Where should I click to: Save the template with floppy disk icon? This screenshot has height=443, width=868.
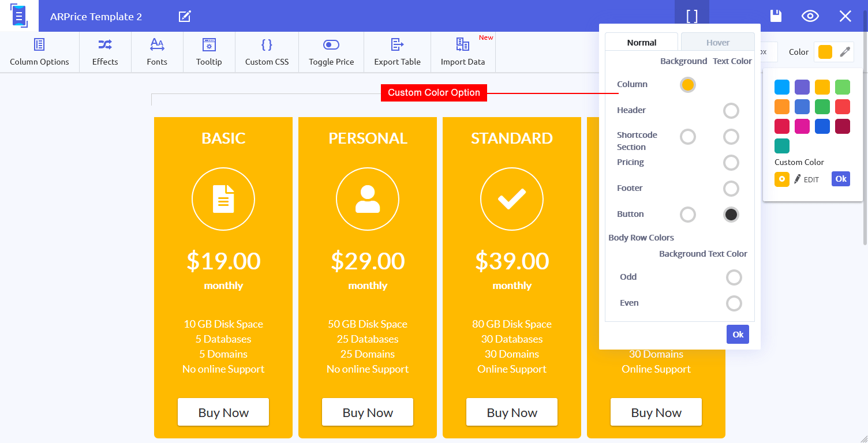(x=776, y=16)
